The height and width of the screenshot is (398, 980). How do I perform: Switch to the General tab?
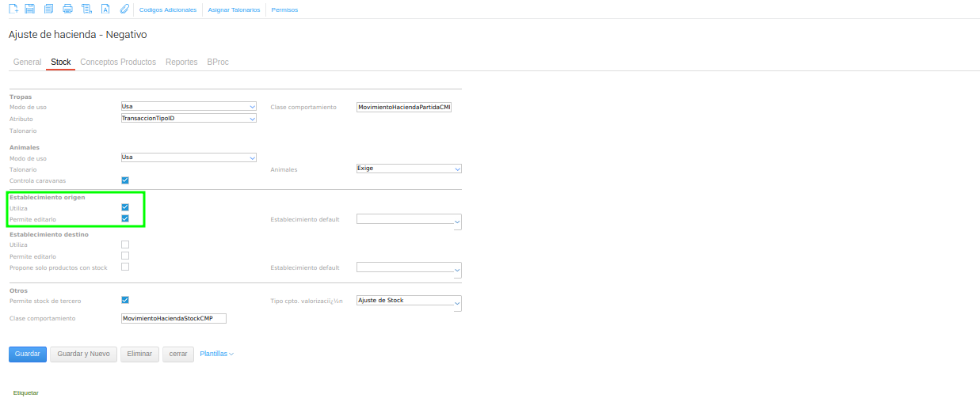[27, 62]
